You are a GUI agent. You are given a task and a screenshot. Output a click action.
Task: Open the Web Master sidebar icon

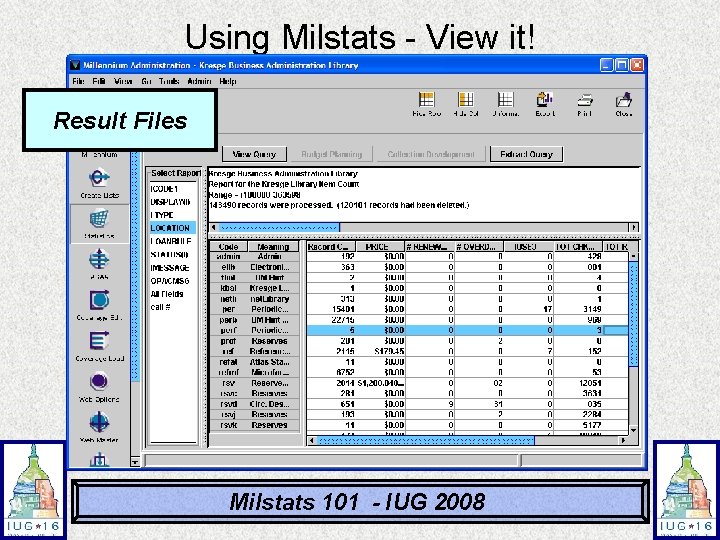(x=99, y=427)
